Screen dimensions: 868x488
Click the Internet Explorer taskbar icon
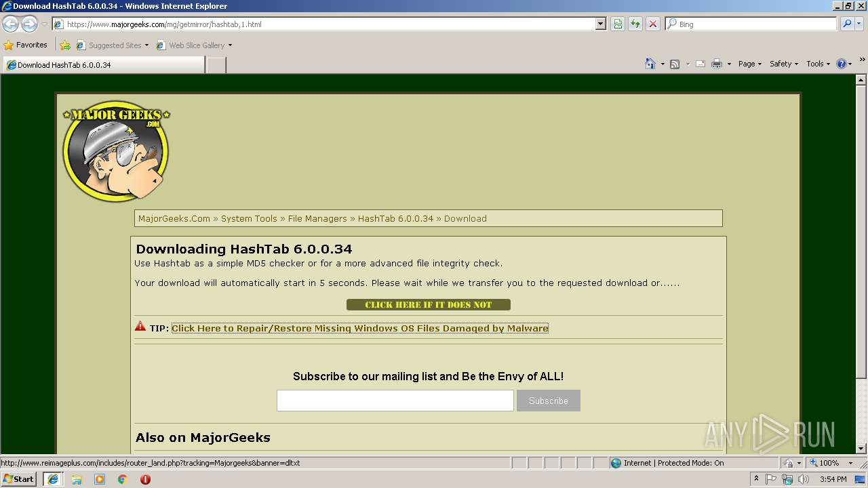click(x=53, y=479)
